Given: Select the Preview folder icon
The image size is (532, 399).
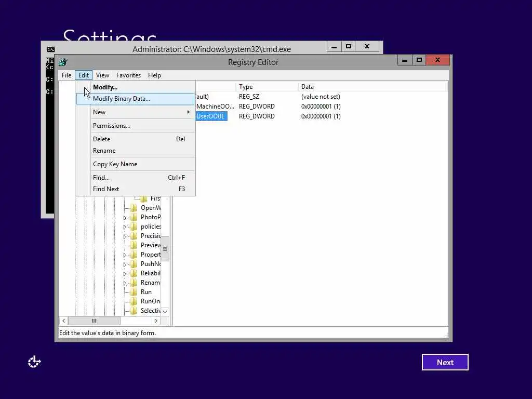Looking at the screenshot, I should pos(134,245).
